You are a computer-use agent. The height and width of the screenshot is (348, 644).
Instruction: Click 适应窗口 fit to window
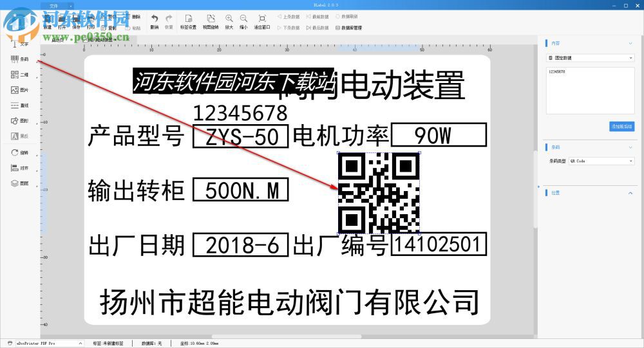tap(262, 21)
